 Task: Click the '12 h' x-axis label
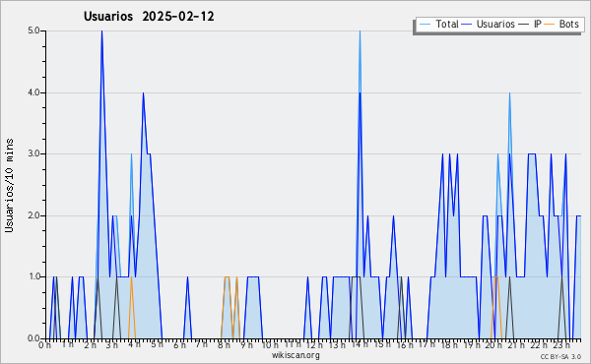point(314,345)
